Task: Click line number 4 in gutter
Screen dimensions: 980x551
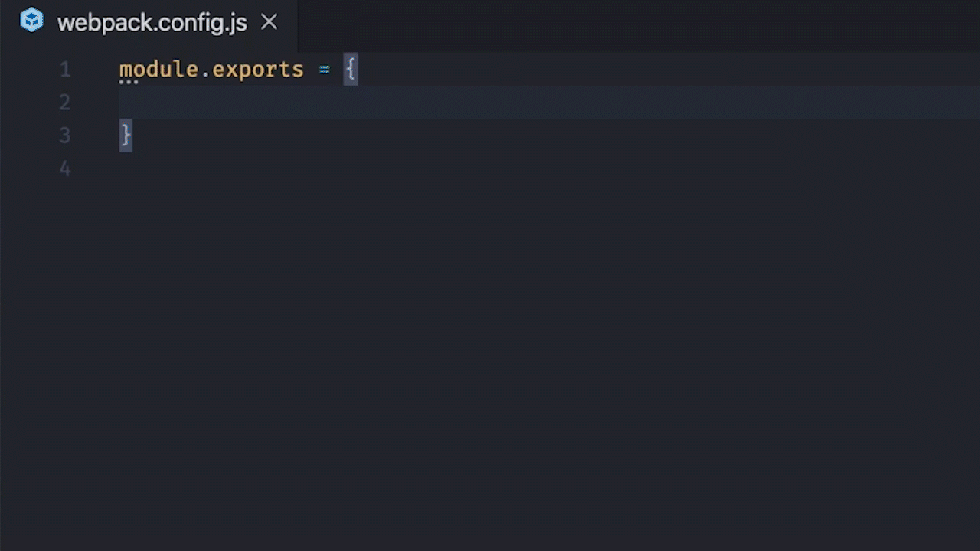Action: click(65, 168)
